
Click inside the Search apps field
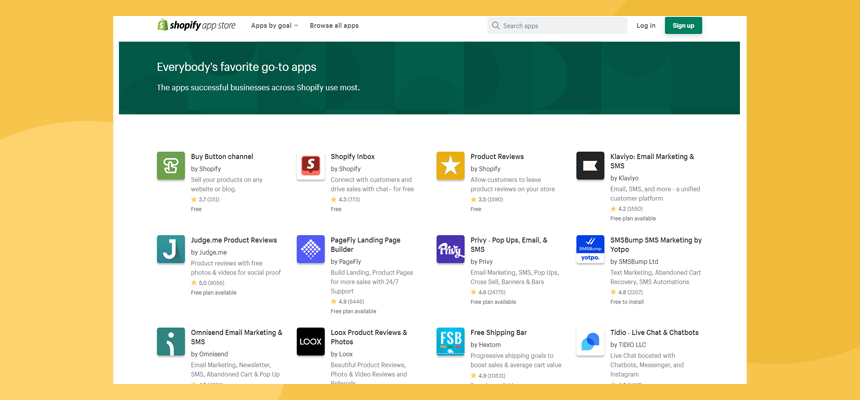pos(557,25)
